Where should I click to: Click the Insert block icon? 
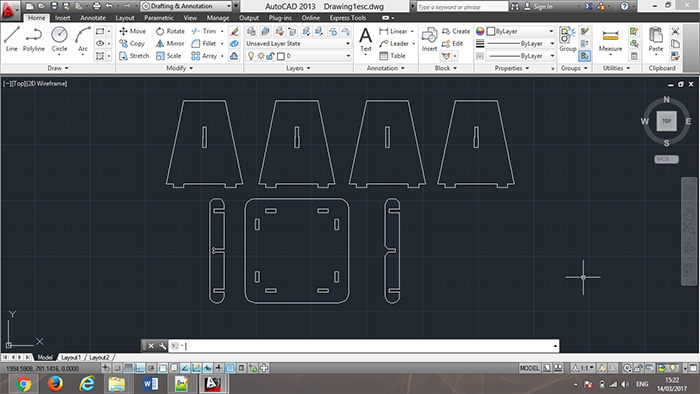click(429, 39)
